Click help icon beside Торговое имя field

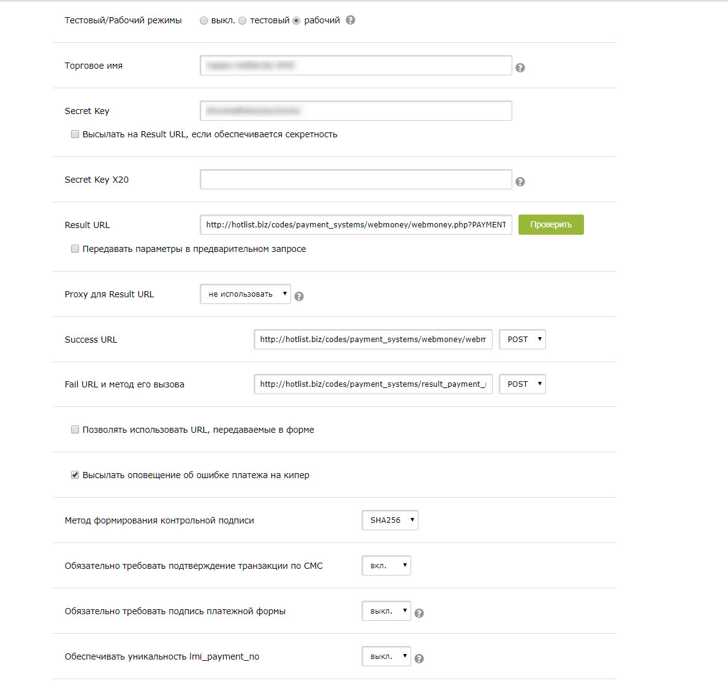click(520, 68)
